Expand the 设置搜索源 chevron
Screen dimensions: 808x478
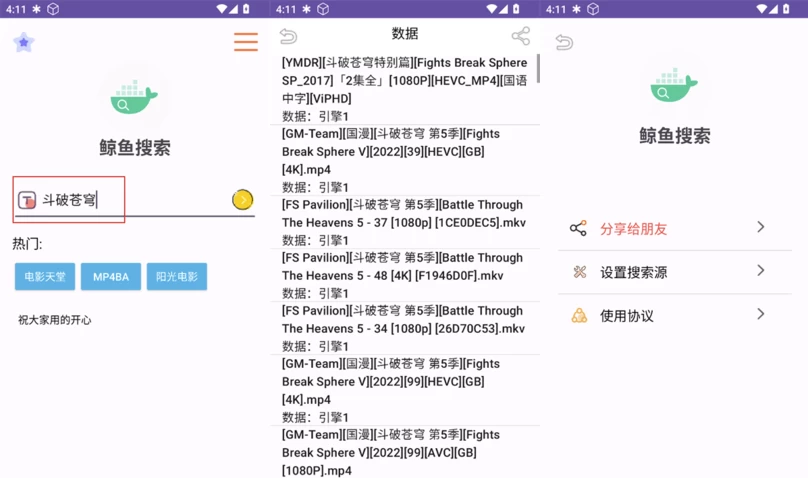tap(761, 271)
